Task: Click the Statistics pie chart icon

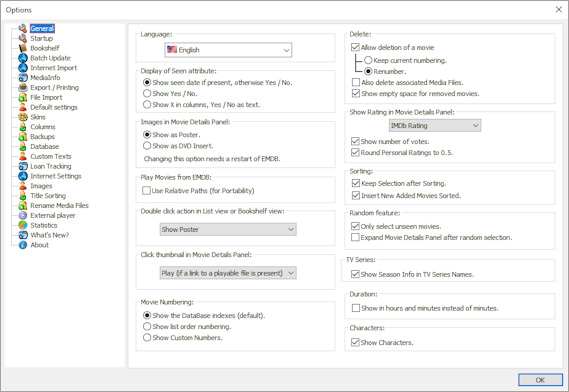Action: [x=23, y=225]
